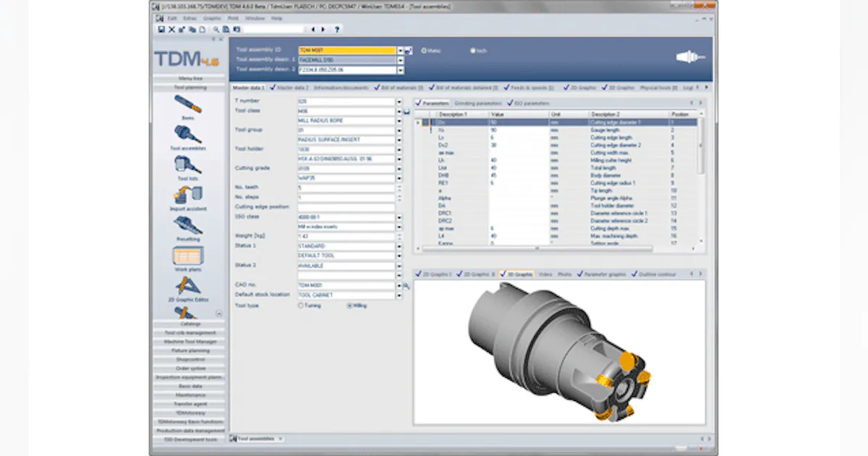Open the Items module icon
Viewport: 868px width, 456px height.
point(188,104)
